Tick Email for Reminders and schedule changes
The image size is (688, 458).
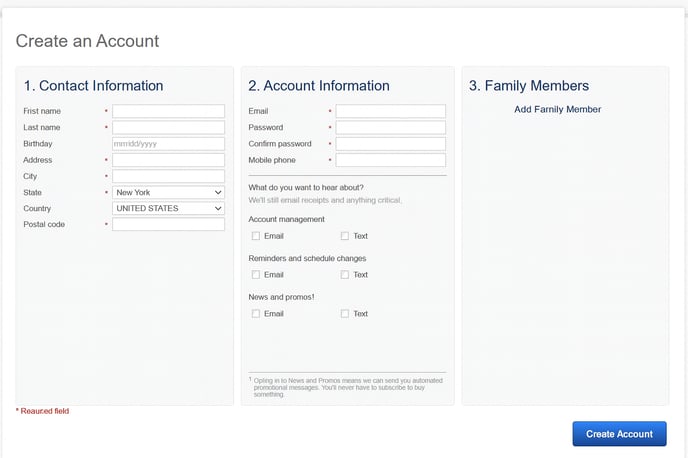pos(256,275)
